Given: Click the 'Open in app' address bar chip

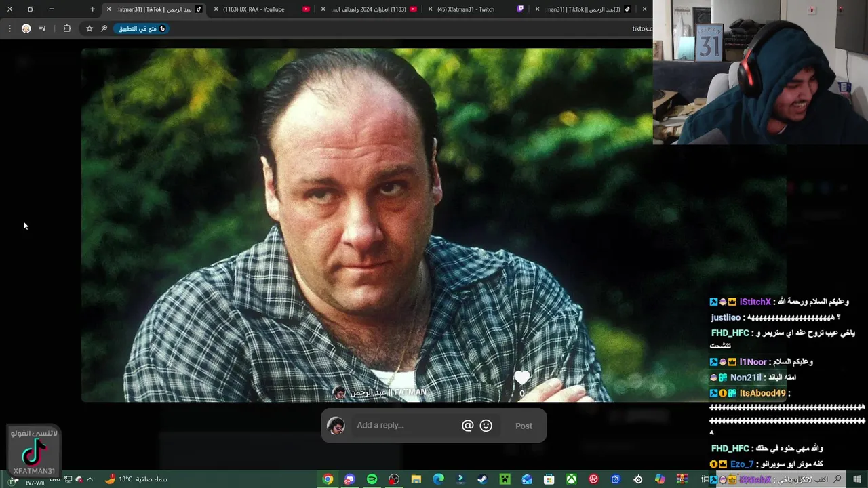Looking at the screenshot, I should click(141, 28).
